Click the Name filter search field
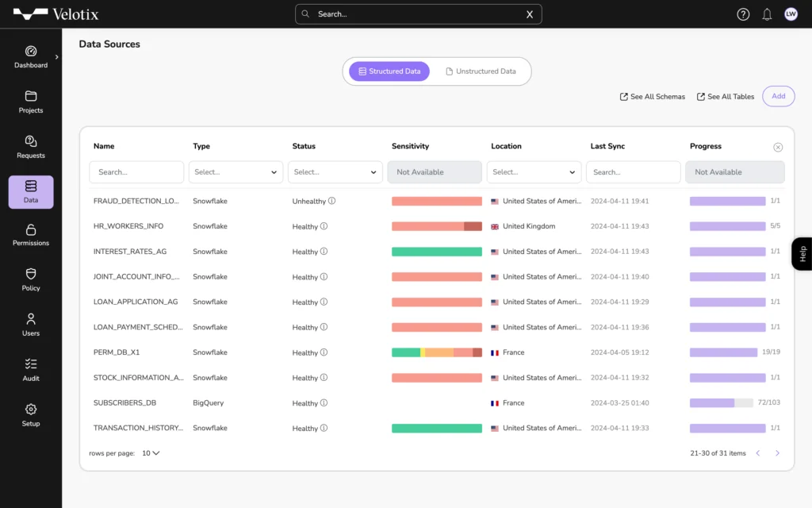This screenshot has height=508, width=812. tap(136, 172)
